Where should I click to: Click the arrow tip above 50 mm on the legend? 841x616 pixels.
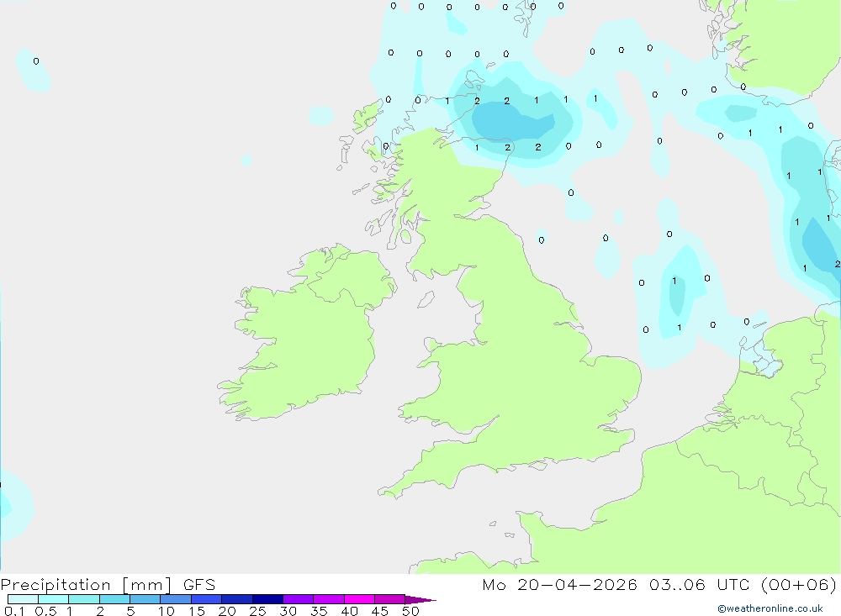421,600
